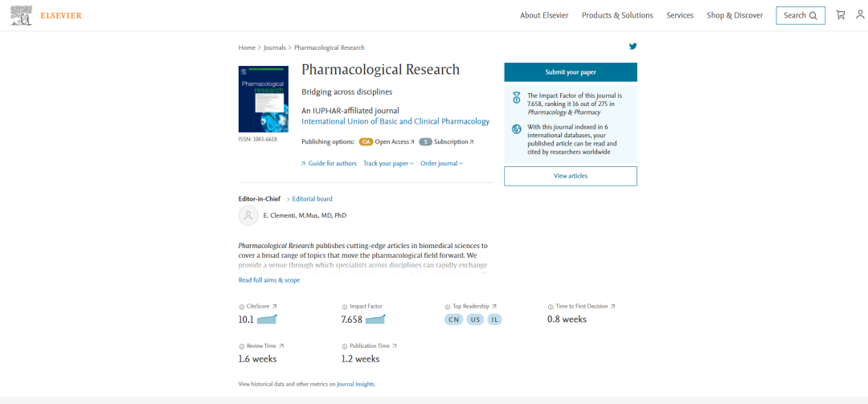Click the Elsevier tree logo
This screenshot has height=404, width=868.
pyautogui.click(x=22, y=15)
